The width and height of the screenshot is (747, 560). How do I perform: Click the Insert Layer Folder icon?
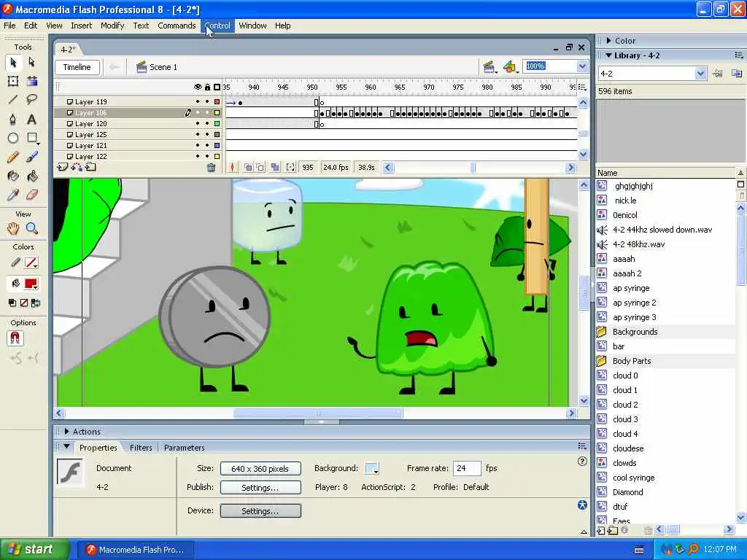click(90, 167)
